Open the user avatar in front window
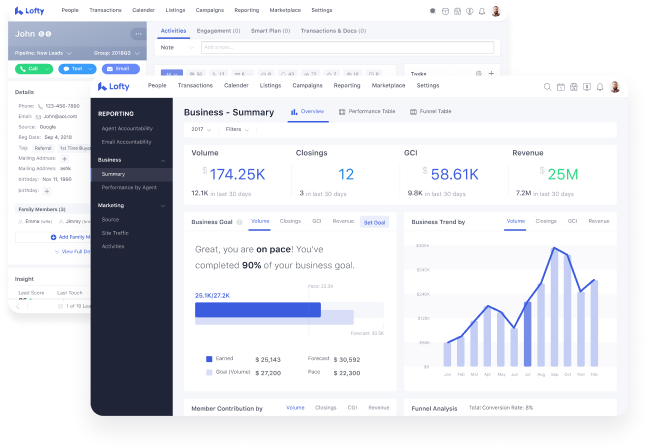 coord(614,87)
